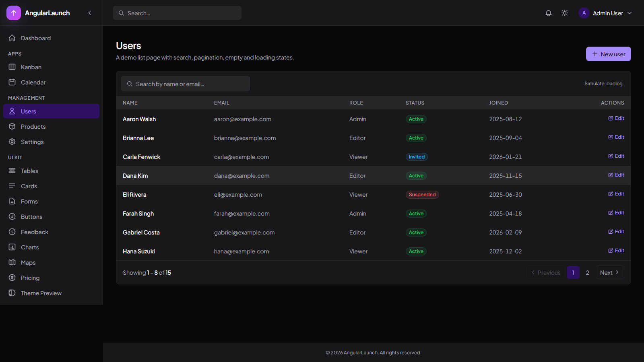
Task: Focus the Search by name or email field
Action: click(186, 84)
